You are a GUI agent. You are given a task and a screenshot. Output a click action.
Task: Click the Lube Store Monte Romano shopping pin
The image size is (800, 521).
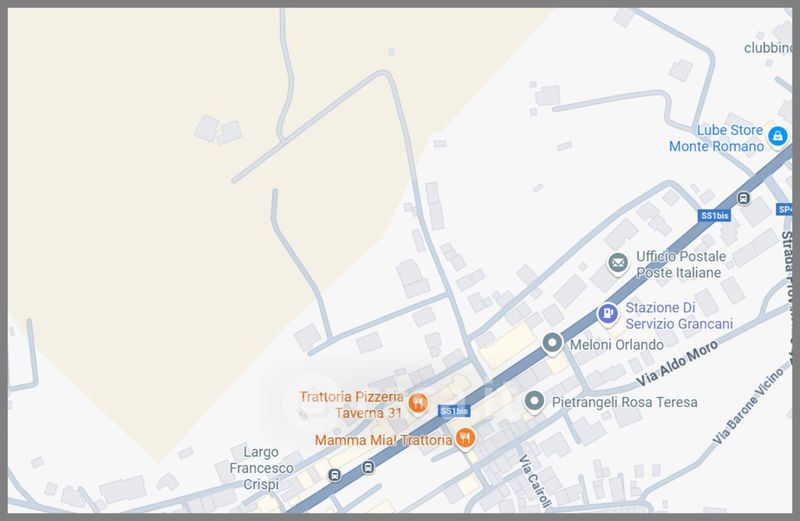point(777,136)
